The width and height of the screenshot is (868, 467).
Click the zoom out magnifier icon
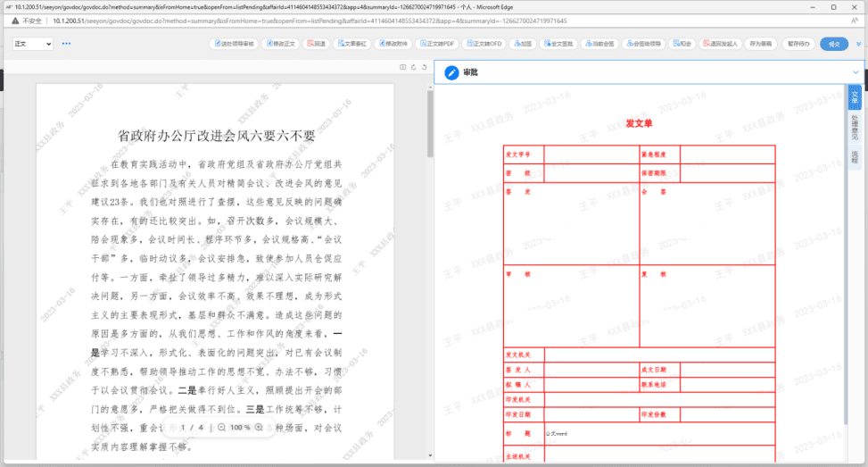point(221,427)
